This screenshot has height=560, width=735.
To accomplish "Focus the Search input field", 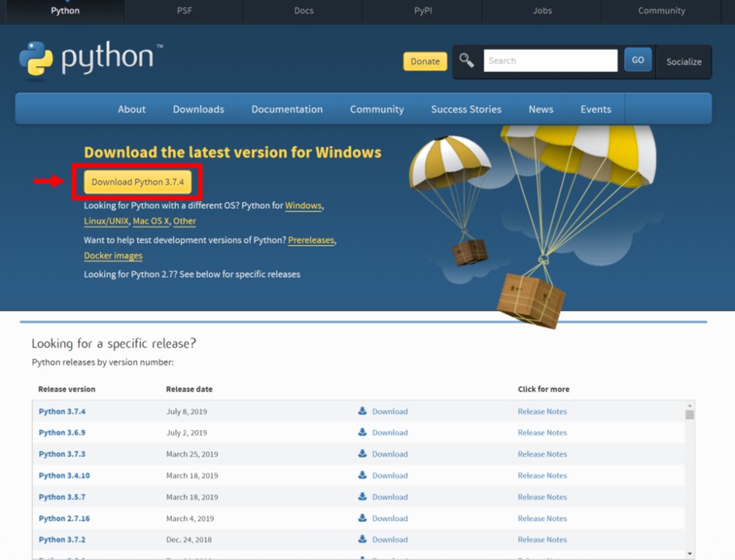I will 551,61.
